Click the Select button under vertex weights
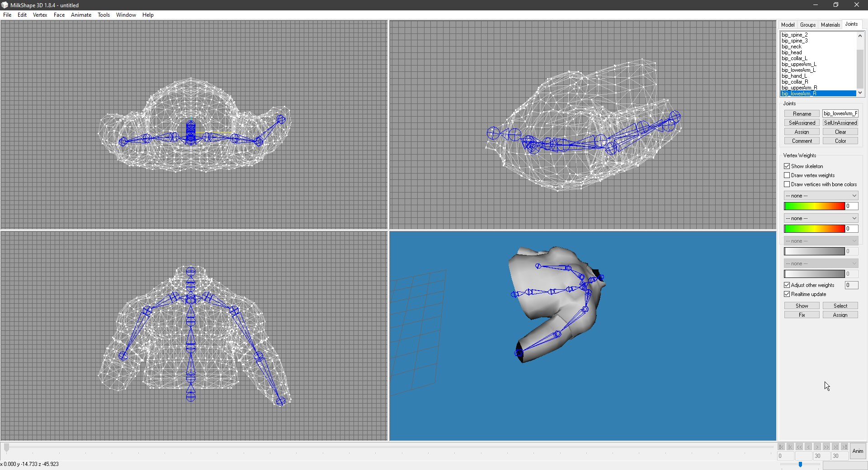 point(840,306)
